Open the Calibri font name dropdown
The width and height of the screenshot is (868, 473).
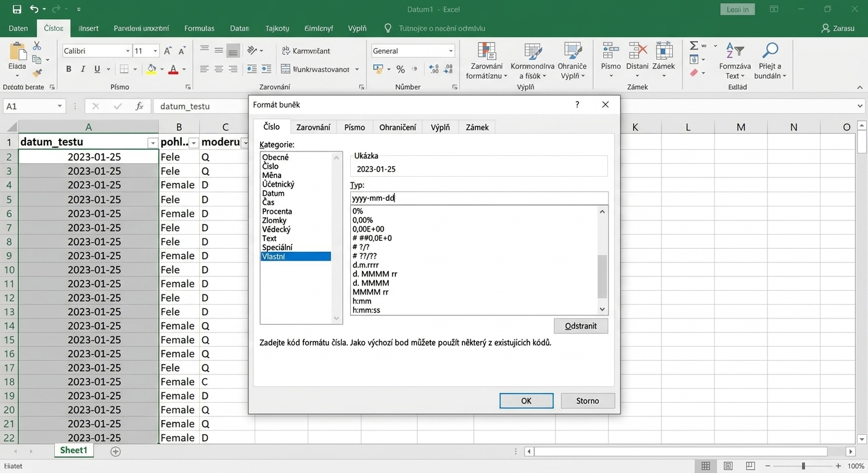pyautogui.click(x=128, y=51)
